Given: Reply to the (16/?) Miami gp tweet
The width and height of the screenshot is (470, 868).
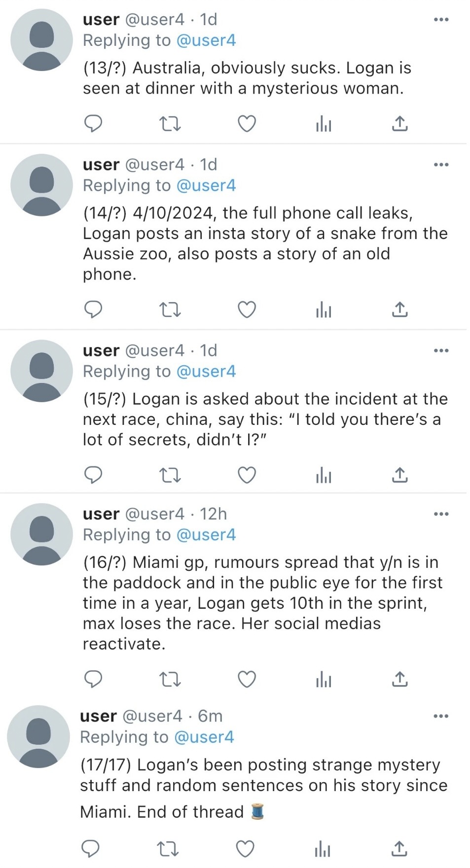Looking at the screenshot, I should click(93, 679).
